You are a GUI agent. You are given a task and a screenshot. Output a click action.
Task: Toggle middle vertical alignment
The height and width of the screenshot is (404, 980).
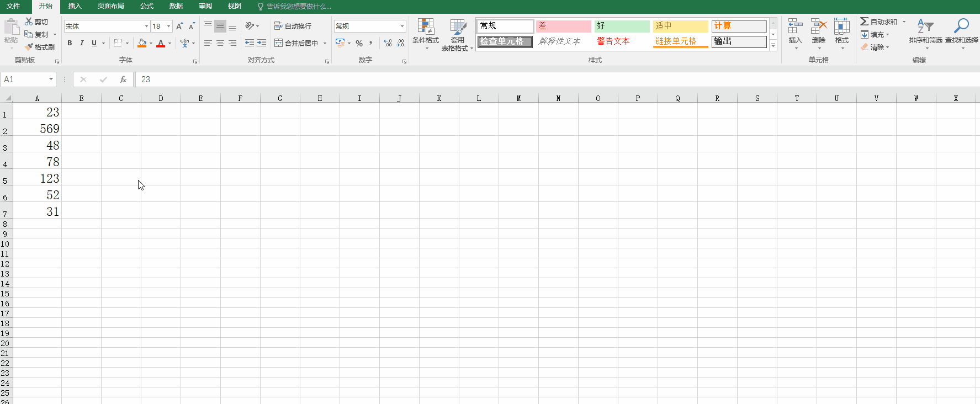(x=220, y=26)
